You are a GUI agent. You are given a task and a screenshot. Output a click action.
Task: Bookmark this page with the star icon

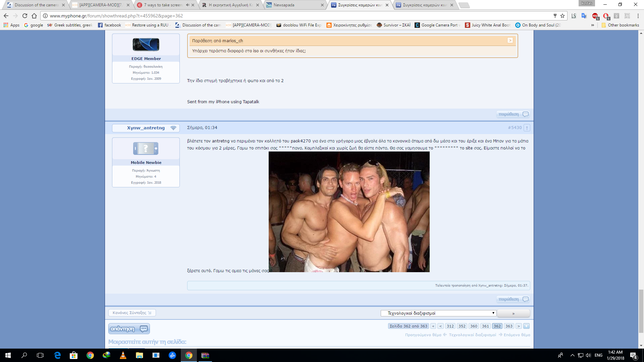tap(562, 16)
